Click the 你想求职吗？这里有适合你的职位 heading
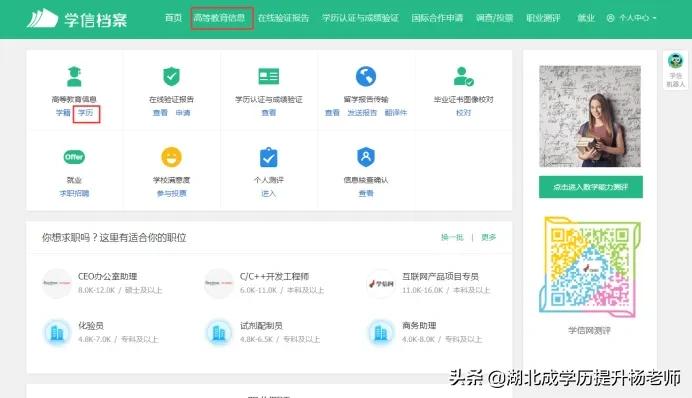 114,237
